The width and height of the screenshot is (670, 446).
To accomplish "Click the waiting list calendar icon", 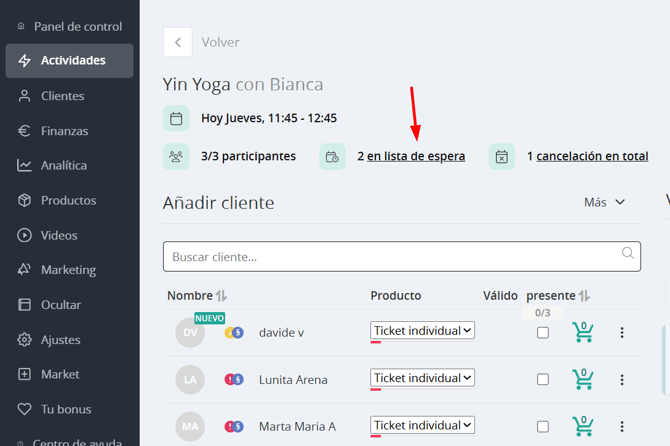I will [332, 156].
